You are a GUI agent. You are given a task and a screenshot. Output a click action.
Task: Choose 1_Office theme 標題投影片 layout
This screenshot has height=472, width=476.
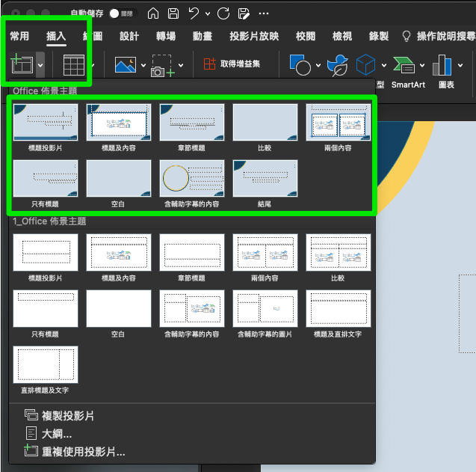(46, 252)
